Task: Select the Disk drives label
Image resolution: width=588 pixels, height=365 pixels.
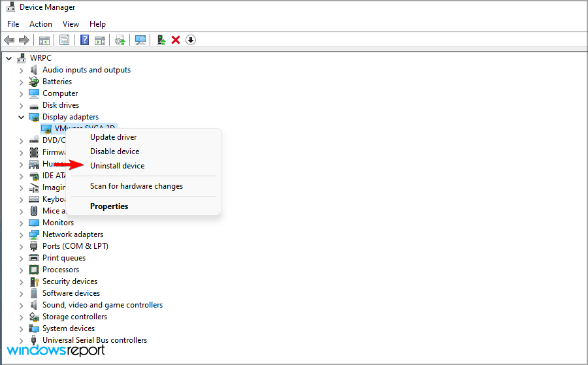Action: coord(61,105)
